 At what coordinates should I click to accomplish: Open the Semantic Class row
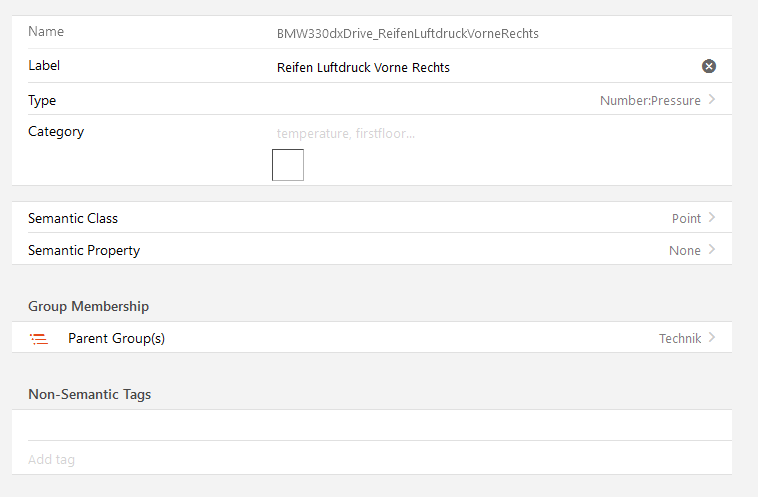73,218
